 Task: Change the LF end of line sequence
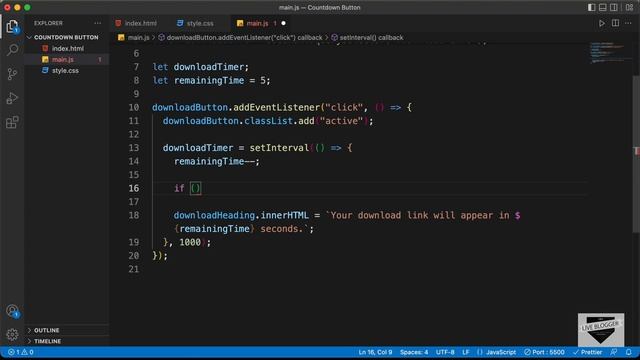(x=466, y=352)
